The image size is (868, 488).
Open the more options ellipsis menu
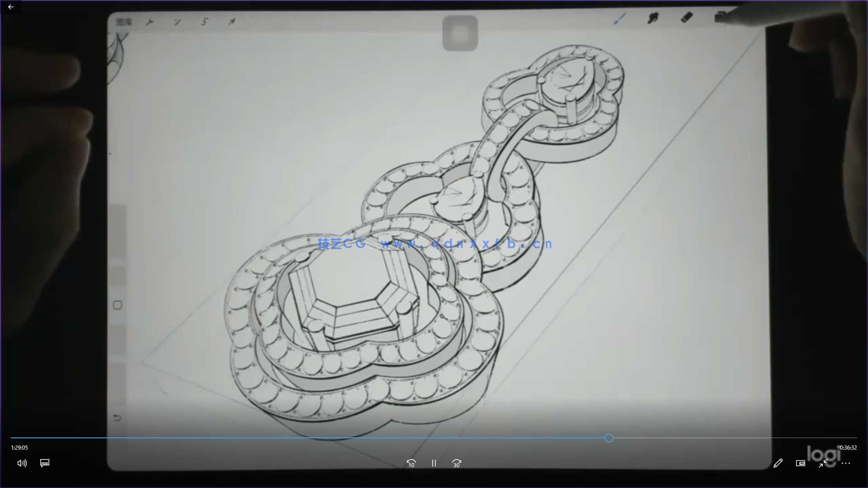(846, 463)
